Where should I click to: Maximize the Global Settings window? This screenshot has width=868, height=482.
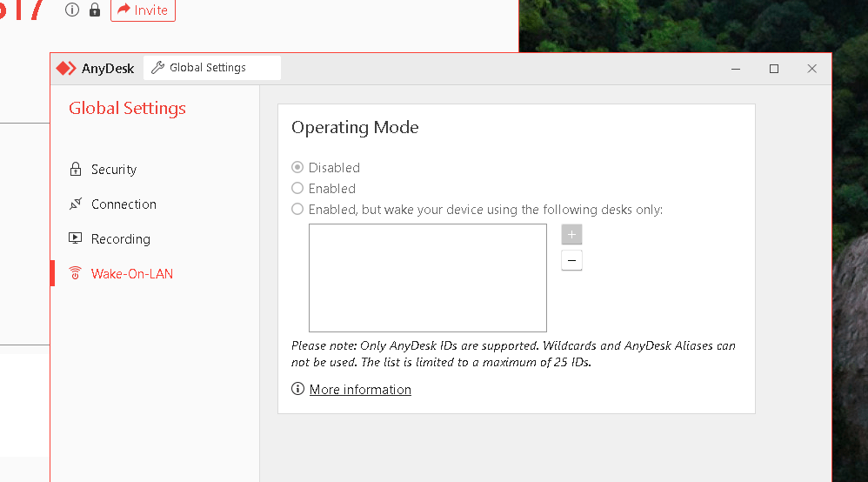pos(774,69)
